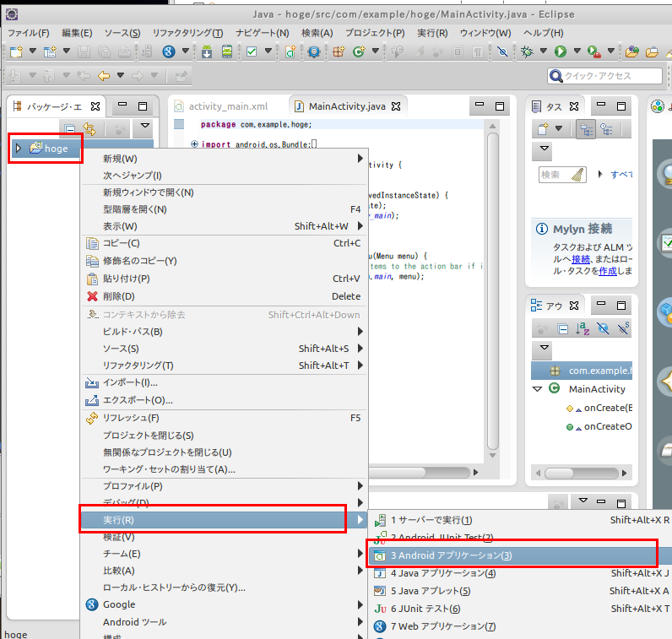Screen dimensions: 672x639
Task: Click the New file toolbar icon
Action: click(x=16, y=51)
